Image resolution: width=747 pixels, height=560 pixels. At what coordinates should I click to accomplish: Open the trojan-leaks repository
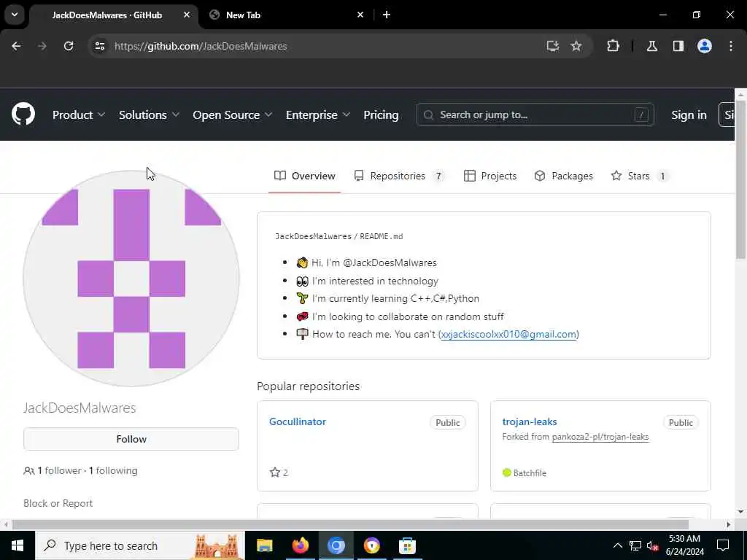[x=530, y=421]
